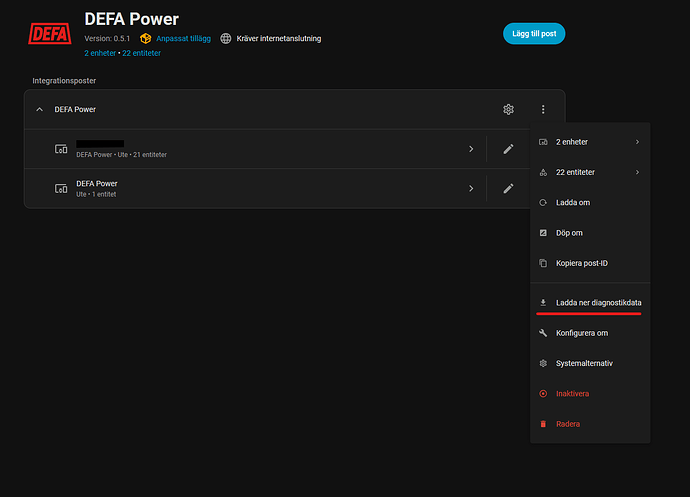Open the 22 entiteter menu item
This screenshot has width=690, height=497.
tap(590, 172)
